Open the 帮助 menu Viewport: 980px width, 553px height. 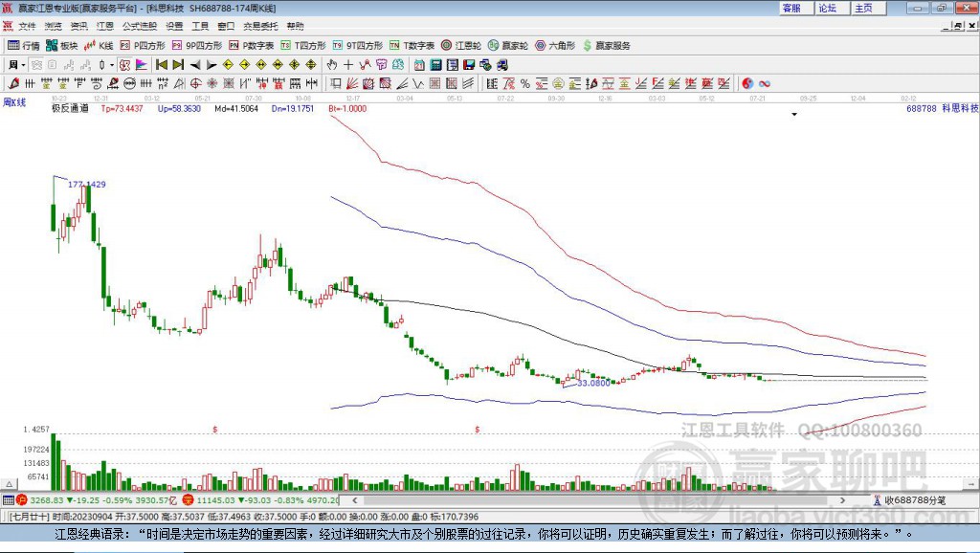point(295,26)
